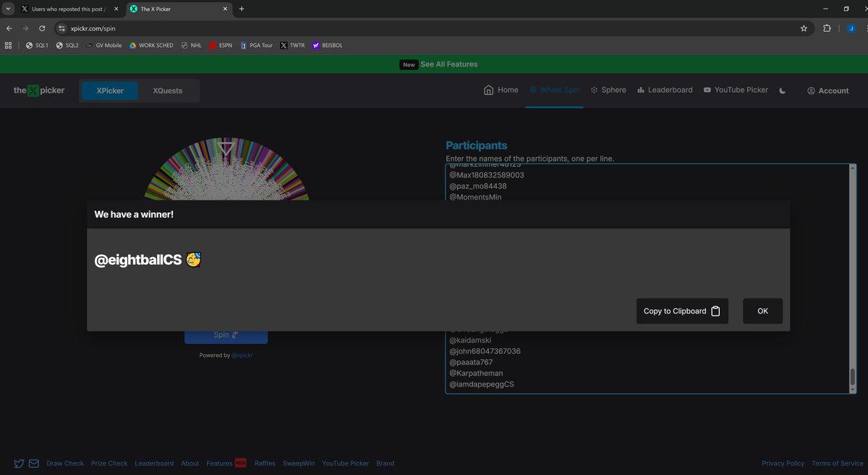Click the @xpickr powered-by link

(x=242, y=356)
